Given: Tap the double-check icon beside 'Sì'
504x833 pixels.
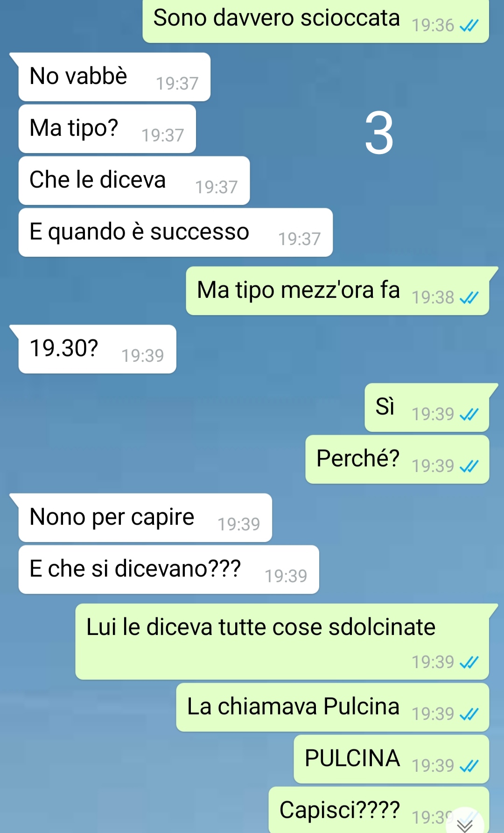Looking at the screenshot, I should point(469,414).
